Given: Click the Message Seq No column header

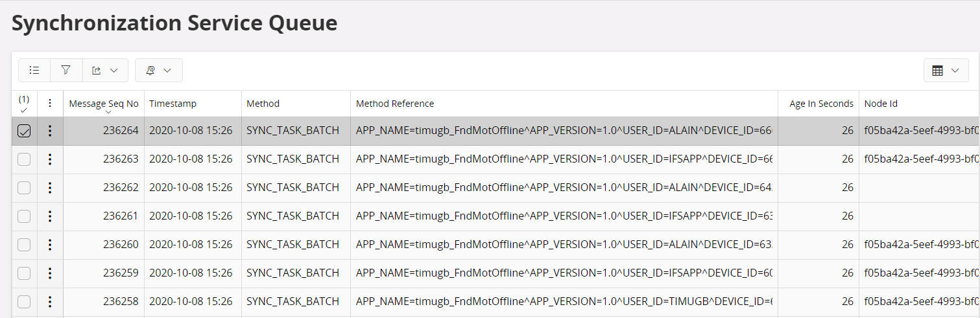Looking at the screenshot, I should [104, 104].
